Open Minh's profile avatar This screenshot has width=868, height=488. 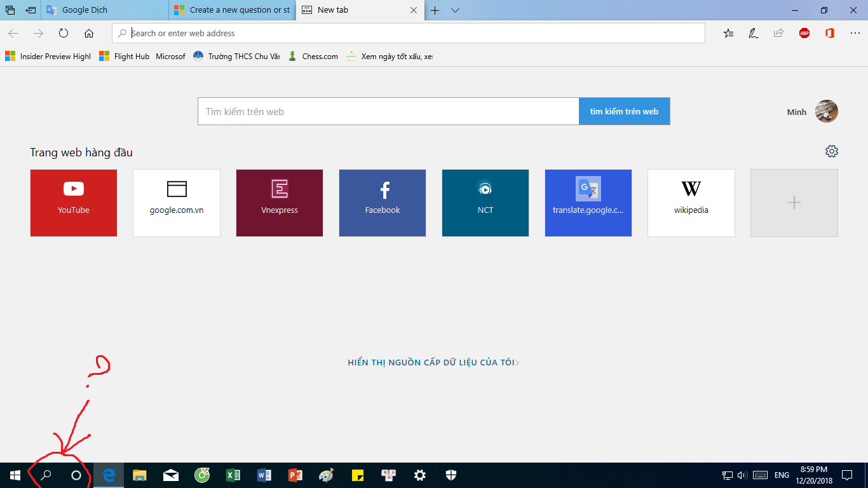click(x=827, y=111)
